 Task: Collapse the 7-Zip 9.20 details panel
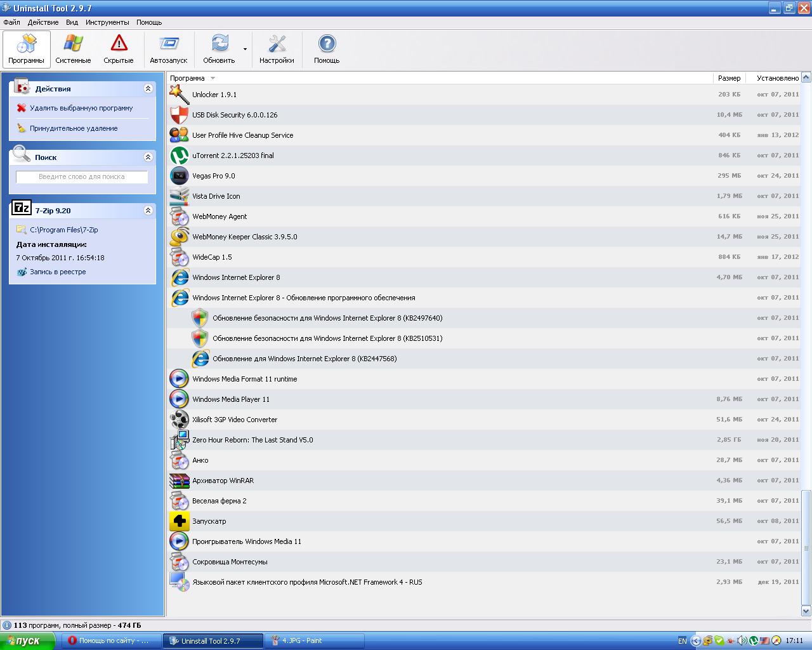[x=148, y=210]
